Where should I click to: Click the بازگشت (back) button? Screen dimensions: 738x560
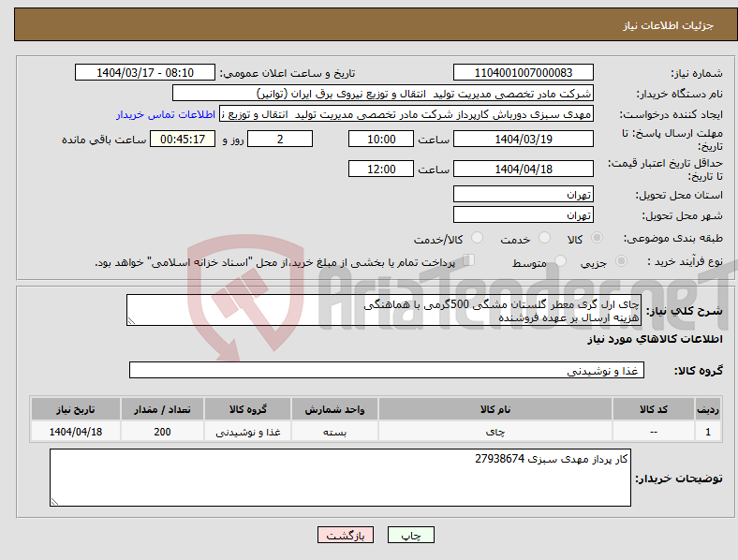click(346, 535)
